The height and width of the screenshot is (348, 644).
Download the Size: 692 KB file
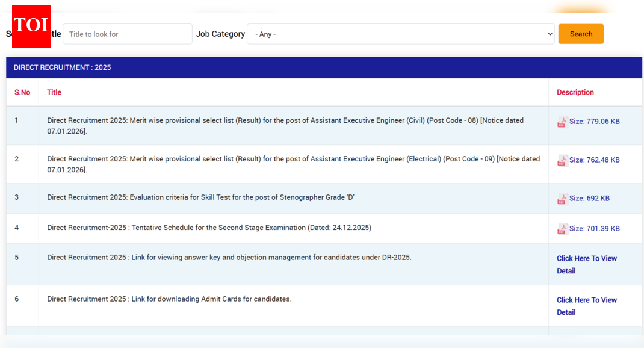[x=589, y=199]
